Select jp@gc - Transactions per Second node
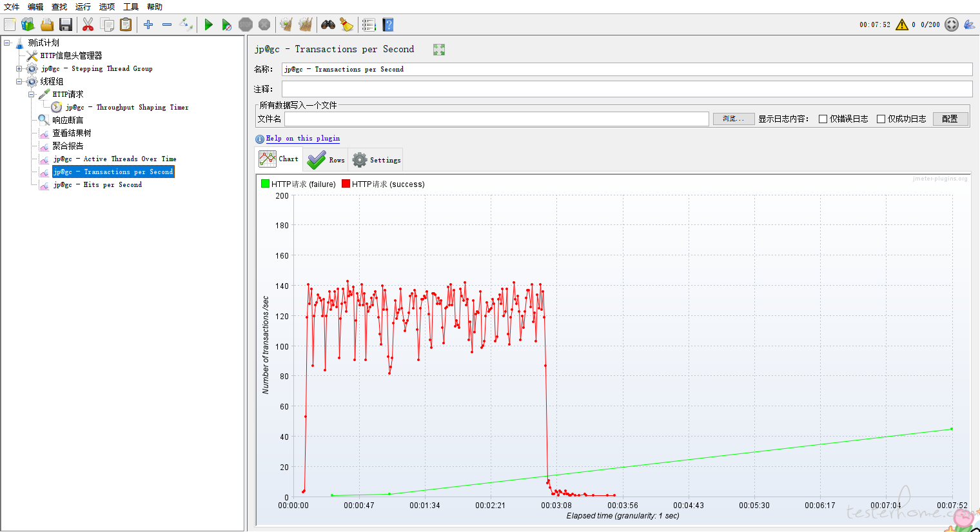The width and height of the screenshot is (980, 532). pos(113,172)
